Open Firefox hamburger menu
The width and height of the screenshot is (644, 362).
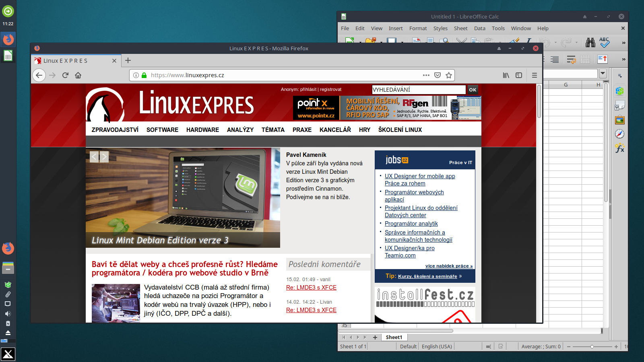[535, 75]
